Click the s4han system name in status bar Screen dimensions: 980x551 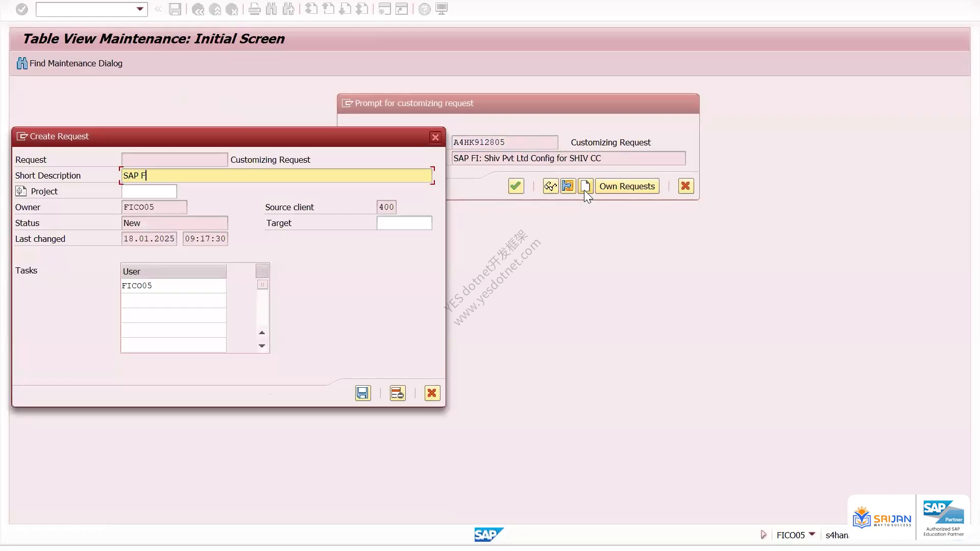click(837, 535)
